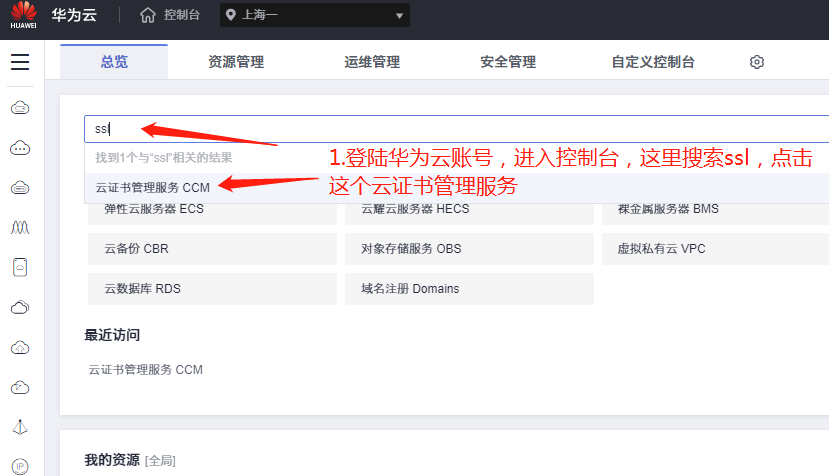Expand the 上海一 region dropdown
Screen dimensions: 829x476
click(314, 15)
